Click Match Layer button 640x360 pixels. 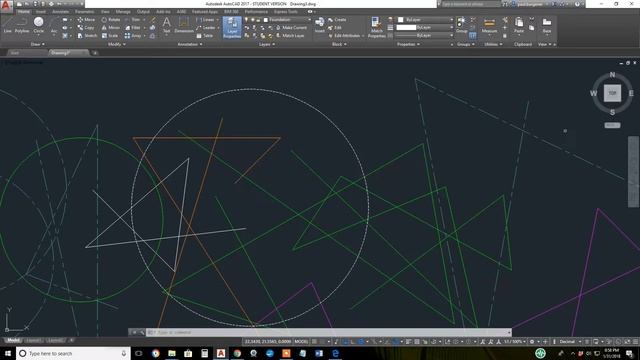290,36
